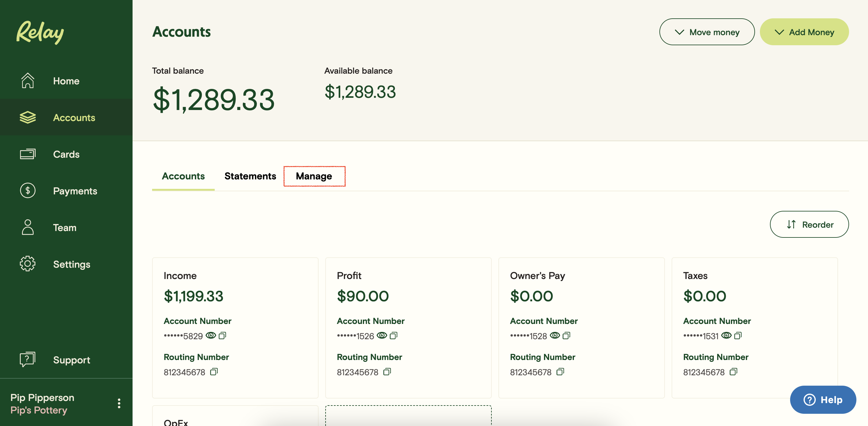Click the dashed empty account placeholder card
This screenshot has height=426, width=868.
(408, 416)
